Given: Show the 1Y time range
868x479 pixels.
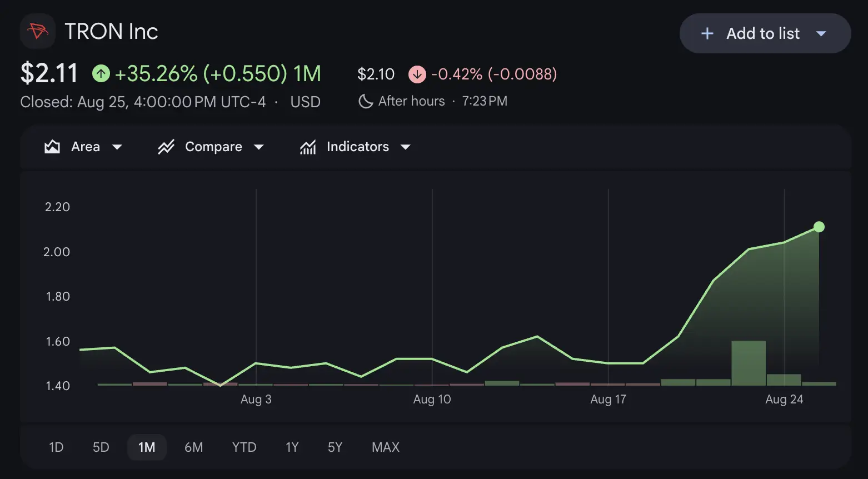Looking at the screenshot, I should [292, 447].
